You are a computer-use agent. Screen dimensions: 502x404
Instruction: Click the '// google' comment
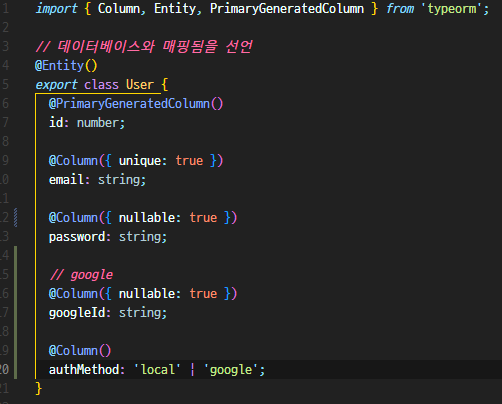[82, 275]
